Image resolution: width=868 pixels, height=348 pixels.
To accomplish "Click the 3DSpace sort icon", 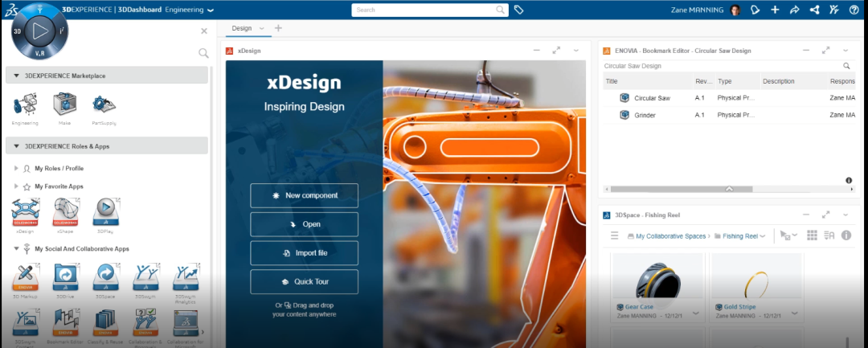I will click(829, 235).
